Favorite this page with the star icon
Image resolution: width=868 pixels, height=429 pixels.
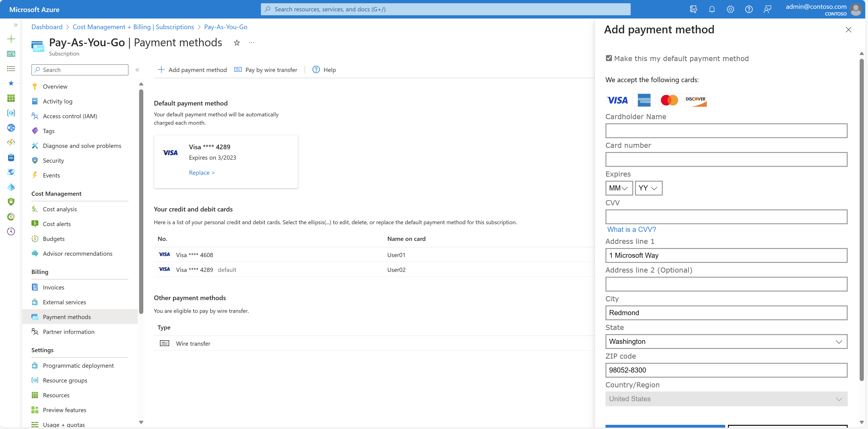tap(237, 43)
